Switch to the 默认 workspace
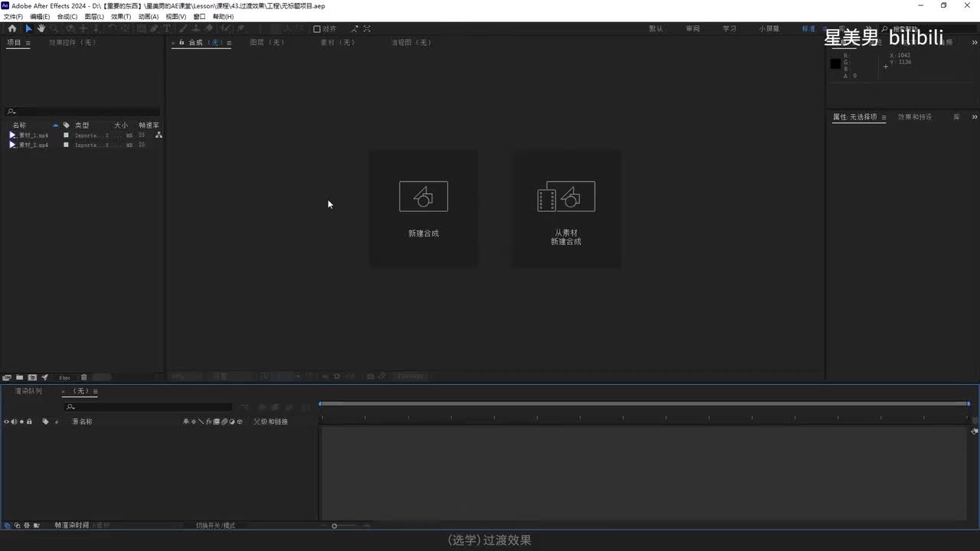The width and height of the screenshot is (980, 551). coord(656,29)
